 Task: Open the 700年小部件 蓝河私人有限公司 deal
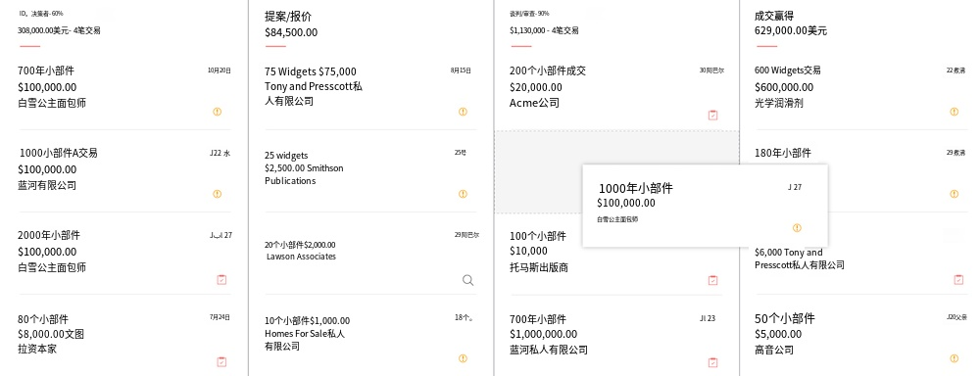[x=615, y=335]
